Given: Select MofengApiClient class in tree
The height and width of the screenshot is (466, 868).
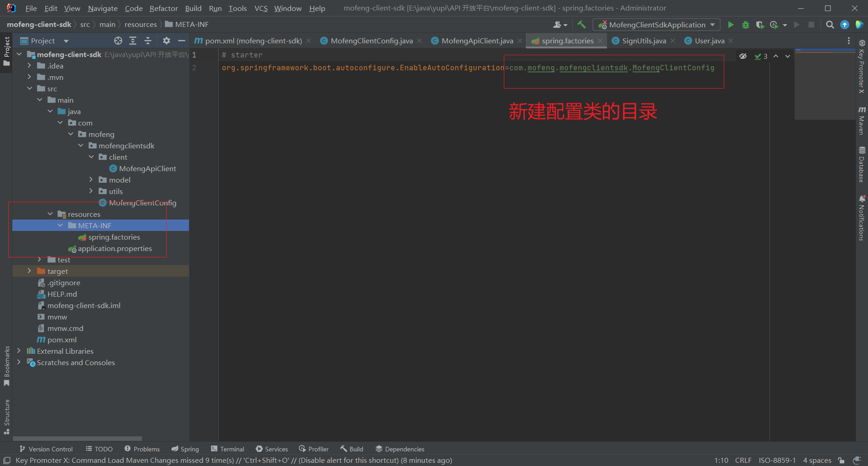Looking at the screenshot, I should (x=147, y=168).
